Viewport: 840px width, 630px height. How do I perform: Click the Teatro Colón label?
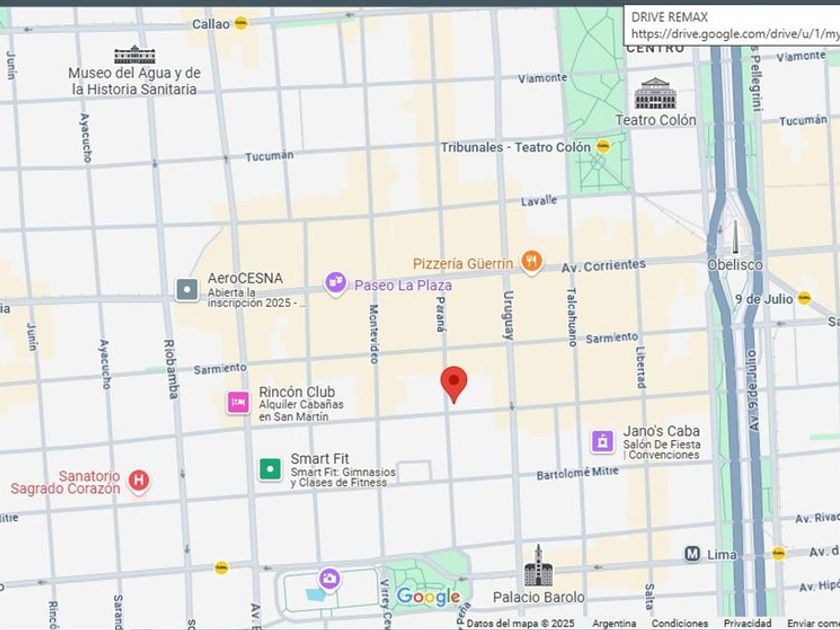coord(656,120)
